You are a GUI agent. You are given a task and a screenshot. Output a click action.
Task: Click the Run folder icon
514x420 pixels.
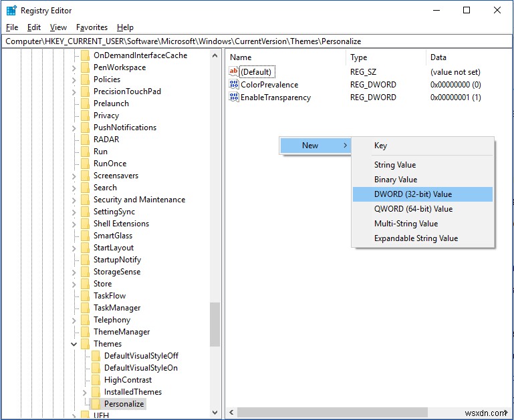[86, 151]
